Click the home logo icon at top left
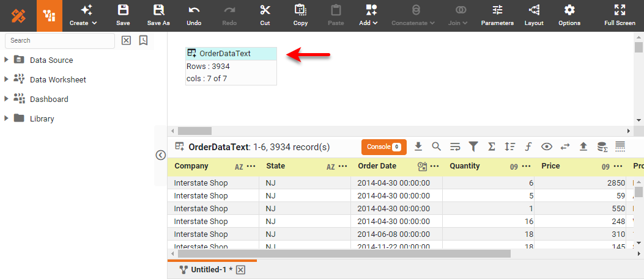The height and width of the screenshot is (279, 644). tap(18, 16)
